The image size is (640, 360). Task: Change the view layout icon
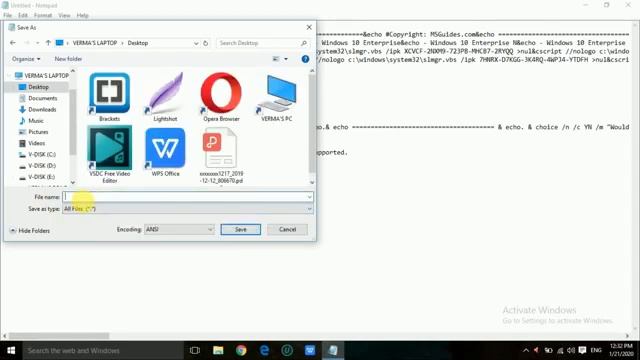tap(276, 59)
